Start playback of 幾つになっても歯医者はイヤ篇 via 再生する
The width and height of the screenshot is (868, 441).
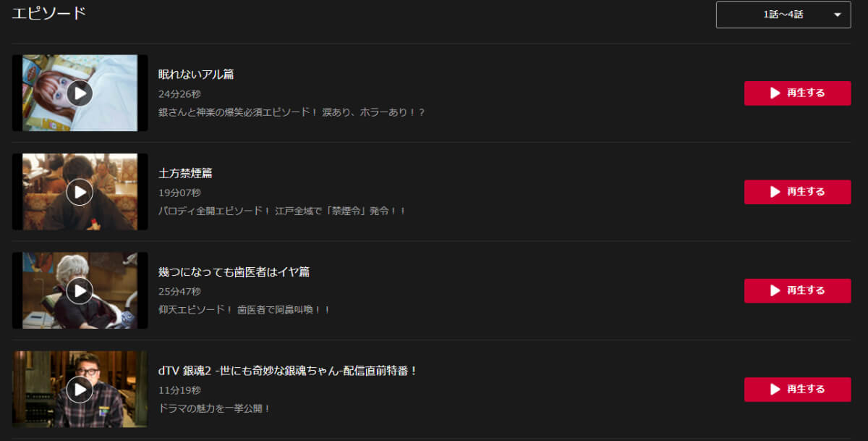pos(797,290)
